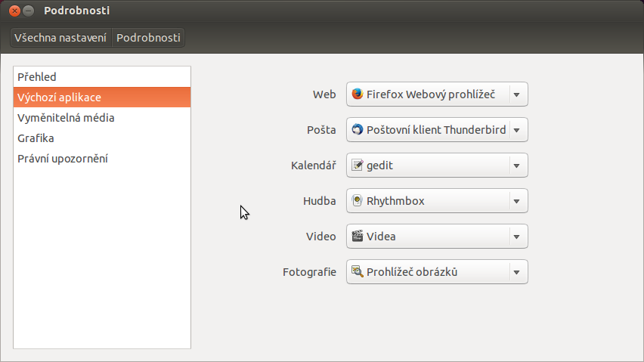
Task: Click the Web label
Action: coord(324,94)
